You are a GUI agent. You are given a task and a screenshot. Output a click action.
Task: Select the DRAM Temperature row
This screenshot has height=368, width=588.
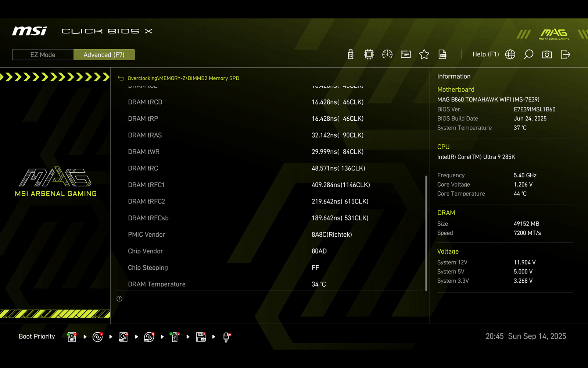(x=270, y=284)
